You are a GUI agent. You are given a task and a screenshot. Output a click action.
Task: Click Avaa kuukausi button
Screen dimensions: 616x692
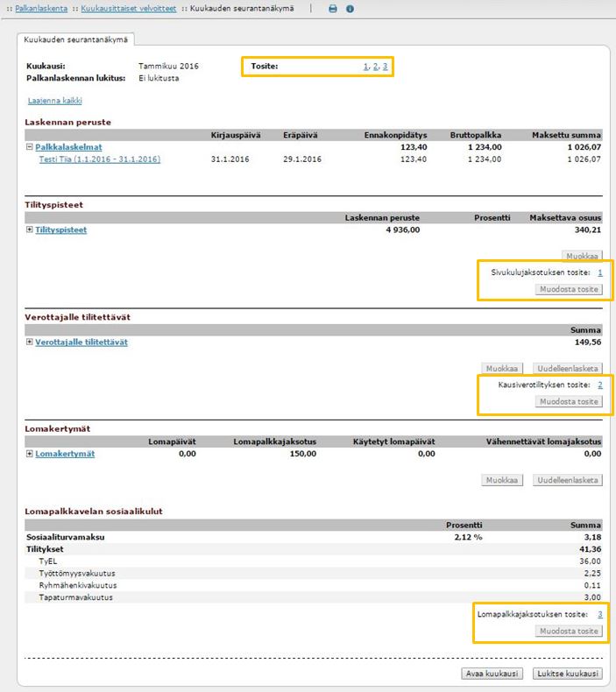click(x=492, y=674)
